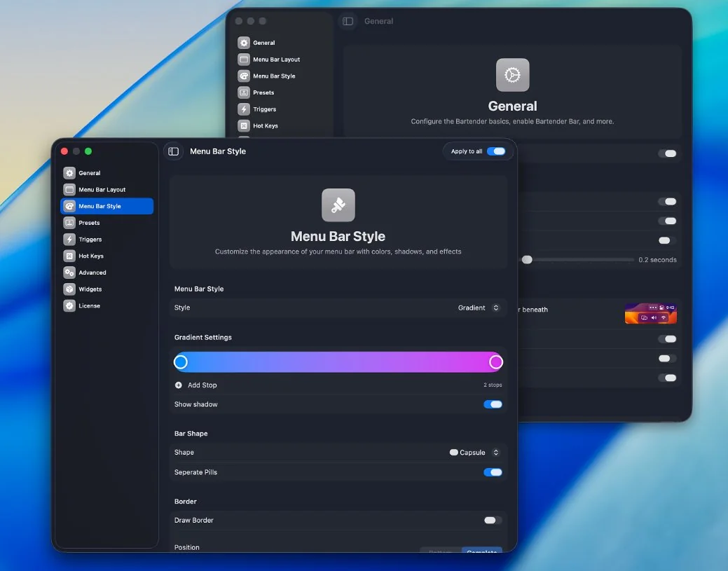Click Triggers lightning icon in front sidebar
The image size is (728, 571).
(69, 240)
